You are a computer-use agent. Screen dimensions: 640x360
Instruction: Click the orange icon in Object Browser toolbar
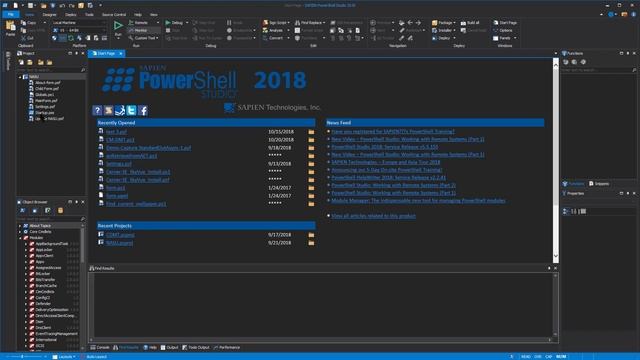60,211
